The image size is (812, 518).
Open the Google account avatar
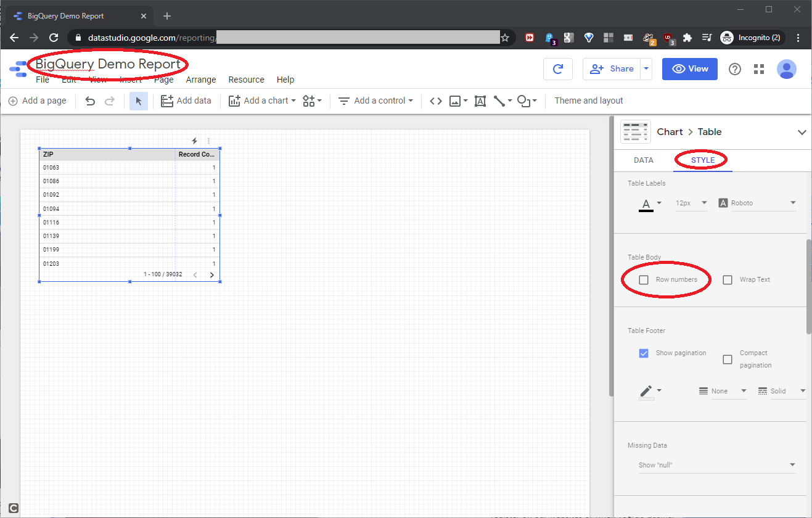786,69
